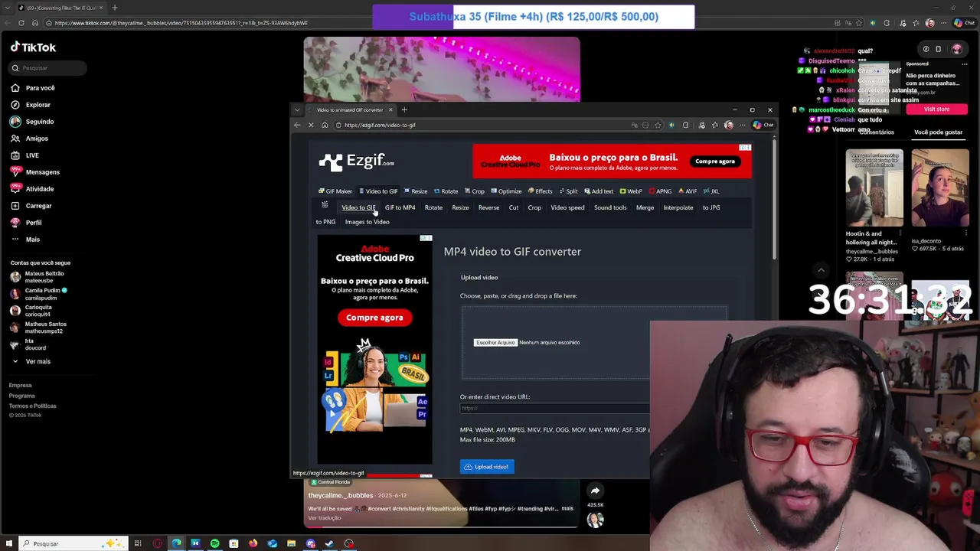Viewport: 980px width, 551px height.
Task: Open Carioquita followed account
Action: coord(31,311)
